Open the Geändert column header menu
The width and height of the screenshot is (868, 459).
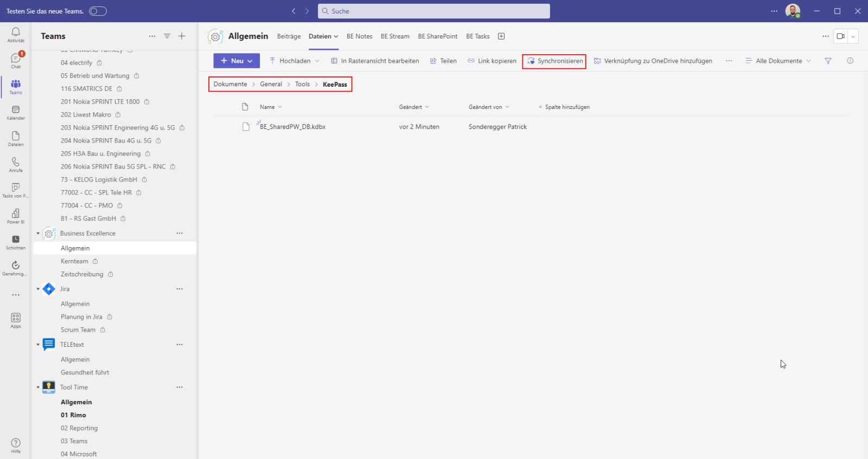pos(414,107)
